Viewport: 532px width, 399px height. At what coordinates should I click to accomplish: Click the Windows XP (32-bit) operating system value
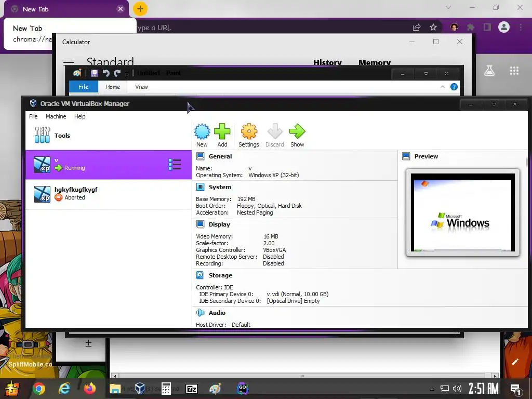click(x=273, y=176)
